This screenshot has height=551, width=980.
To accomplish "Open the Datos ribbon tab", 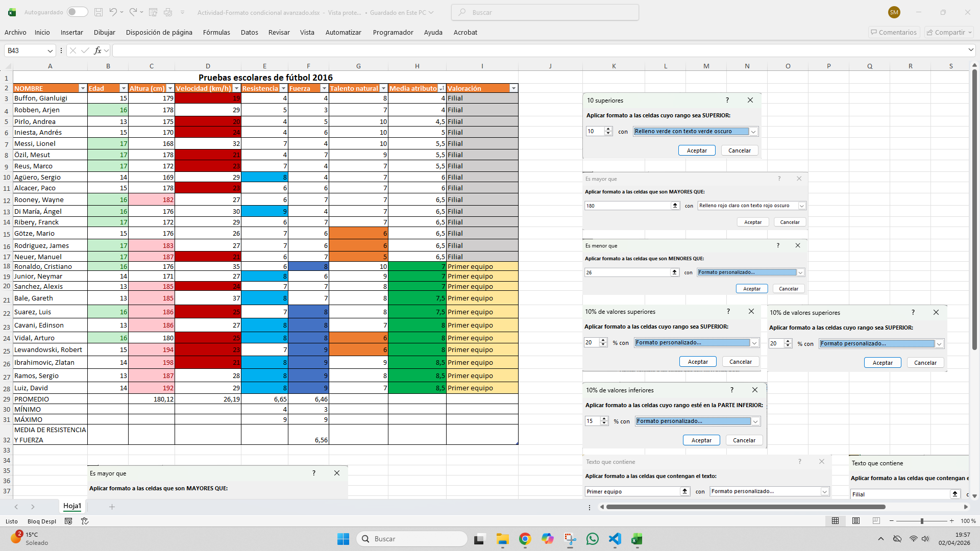I will (249, 32).
